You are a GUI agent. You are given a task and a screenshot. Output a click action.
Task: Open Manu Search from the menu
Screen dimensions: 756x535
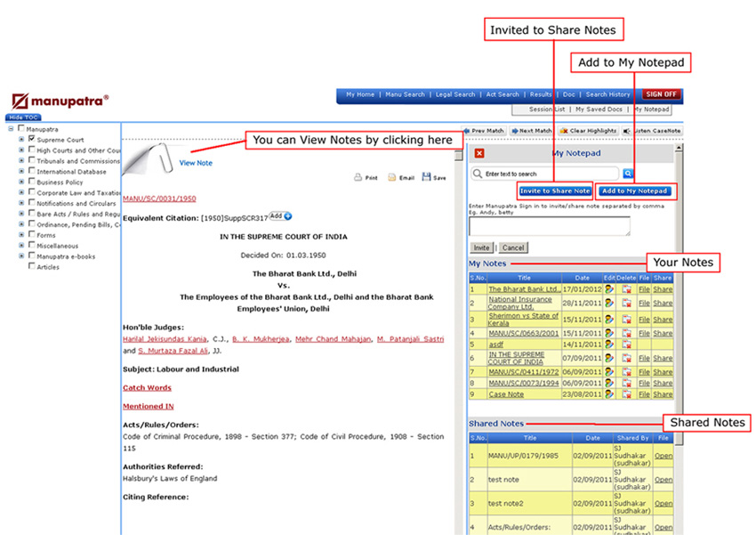(405, 94)
